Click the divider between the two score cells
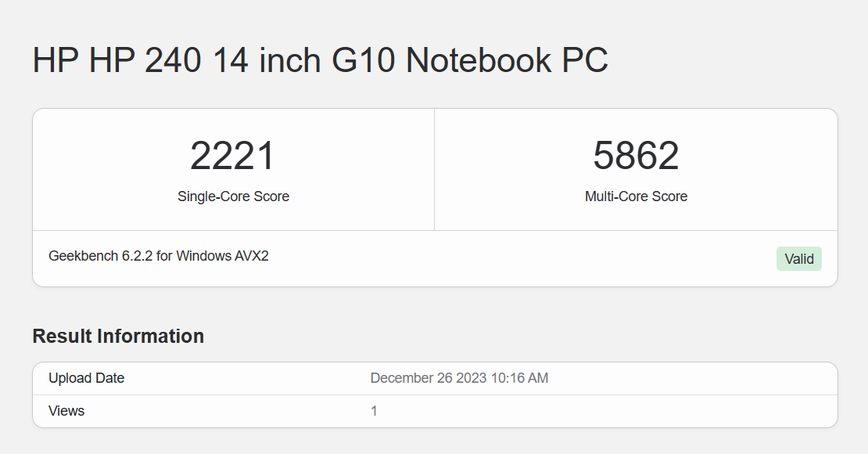The image size is (868, 454). [x=434, y=169]
